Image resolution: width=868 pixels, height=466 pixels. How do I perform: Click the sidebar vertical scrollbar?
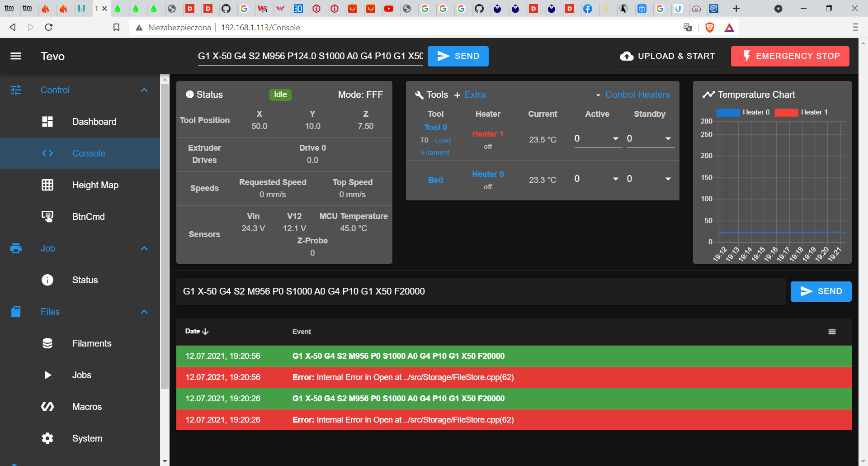165,235
